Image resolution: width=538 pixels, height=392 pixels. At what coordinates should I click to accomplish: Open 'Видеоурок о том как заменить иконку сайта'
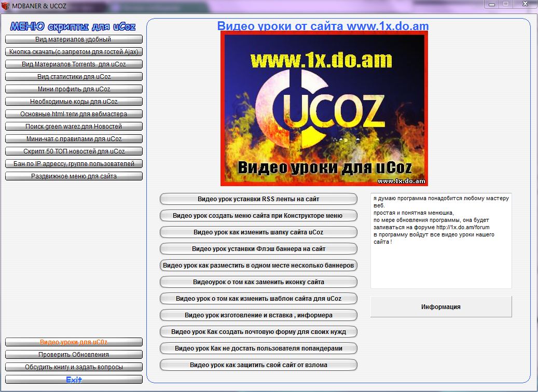[258, 282]
